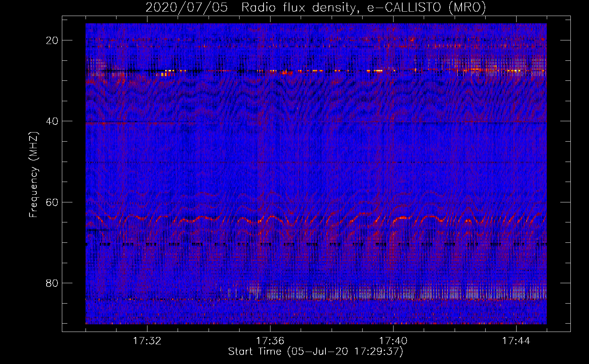
Task: Click the '17:44' time tick label
Action: (516, 341)
